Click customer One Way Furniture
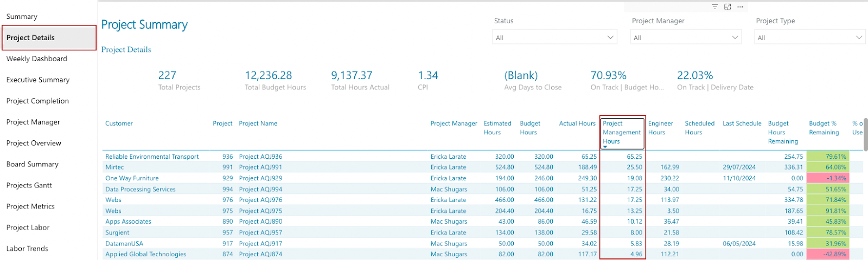This screenshot has height=260, width=868. (x=132, y=178)
